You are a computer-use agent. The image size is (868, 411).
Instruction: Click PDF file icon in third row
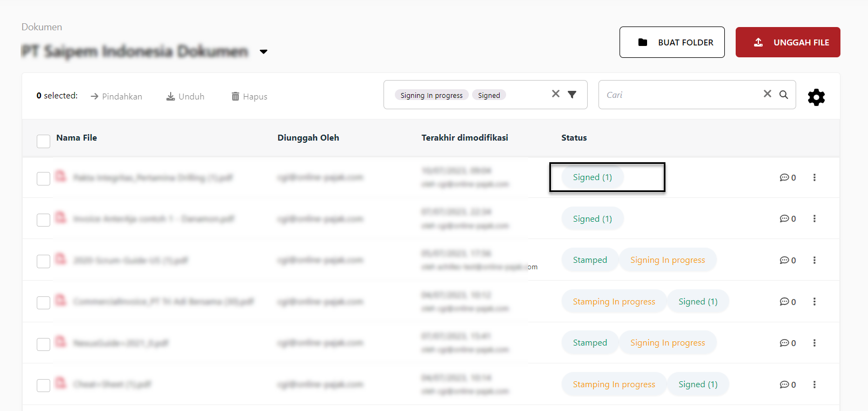pos(60,260)
